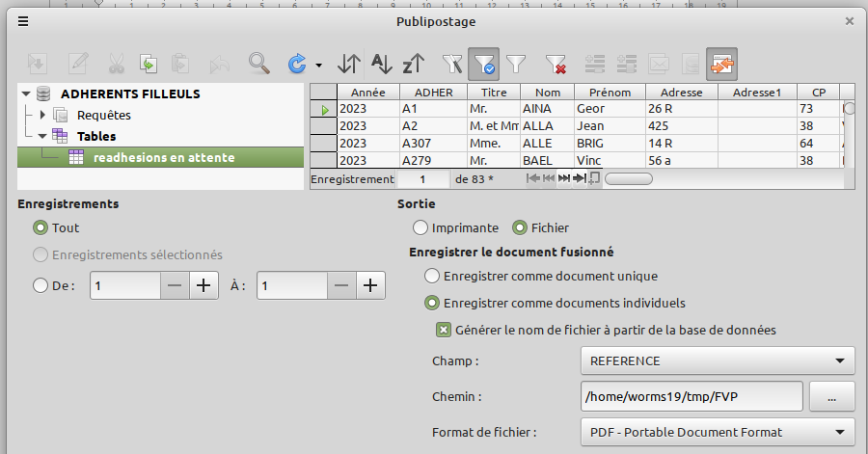Open the Sort dialog icon
This screenshot has width=868, height=454.
click(x=349, y=65)
